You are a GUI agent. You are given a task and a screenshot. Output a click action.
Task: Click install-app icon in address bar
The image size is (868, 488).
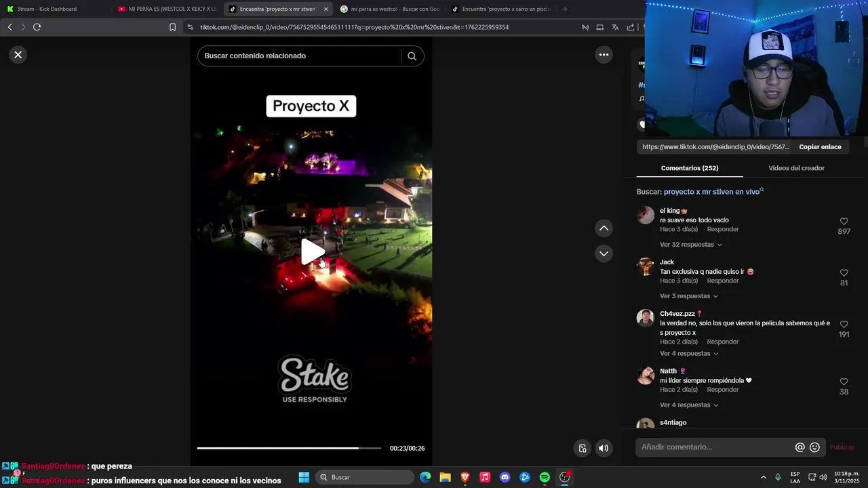pos(599,27)
